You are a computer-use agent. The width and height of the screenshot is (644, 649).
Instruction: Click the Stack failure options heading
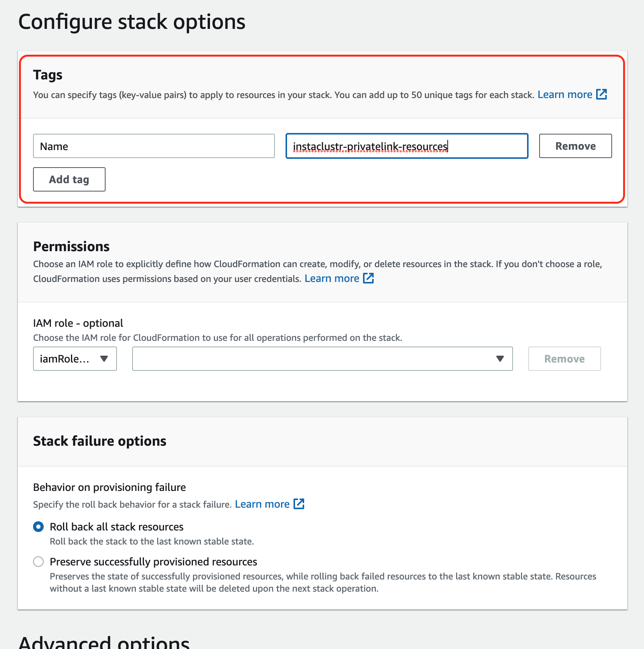click(99, 441)
